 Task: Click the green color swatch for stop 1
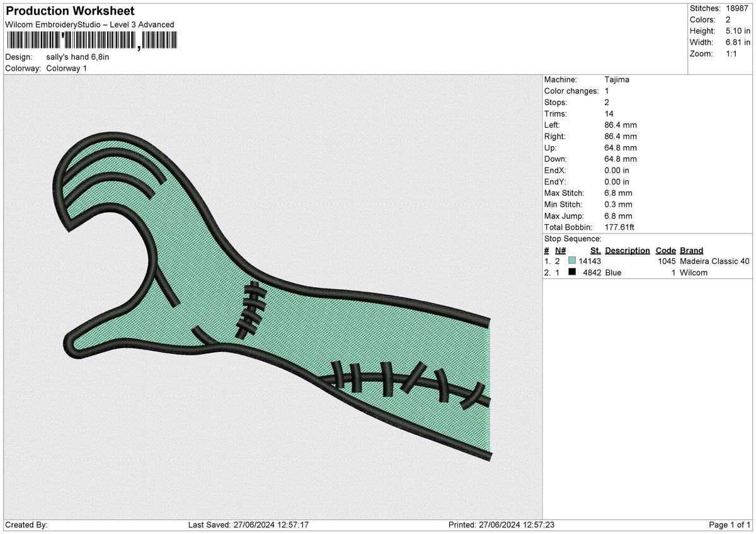pos(572,261)
